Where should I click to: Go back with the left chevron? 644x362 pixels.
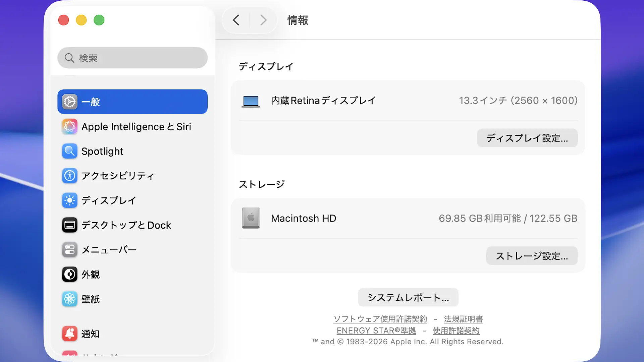point(236,20)
